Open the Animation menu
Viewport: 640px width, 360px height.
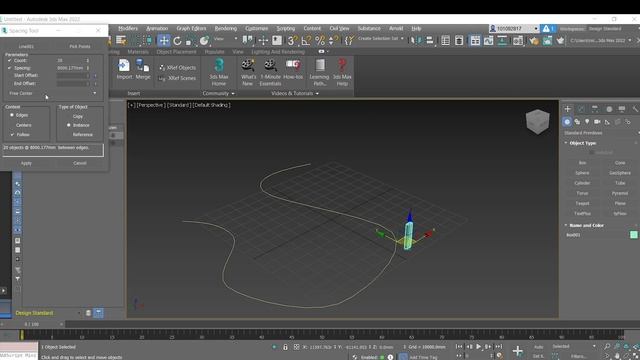tap(157, 29)
